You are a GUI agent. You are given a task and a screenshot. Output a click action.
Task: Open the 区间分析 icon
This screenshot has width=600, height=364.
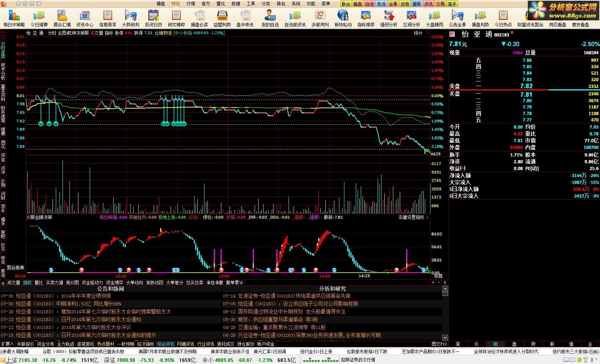coord(412,18)
